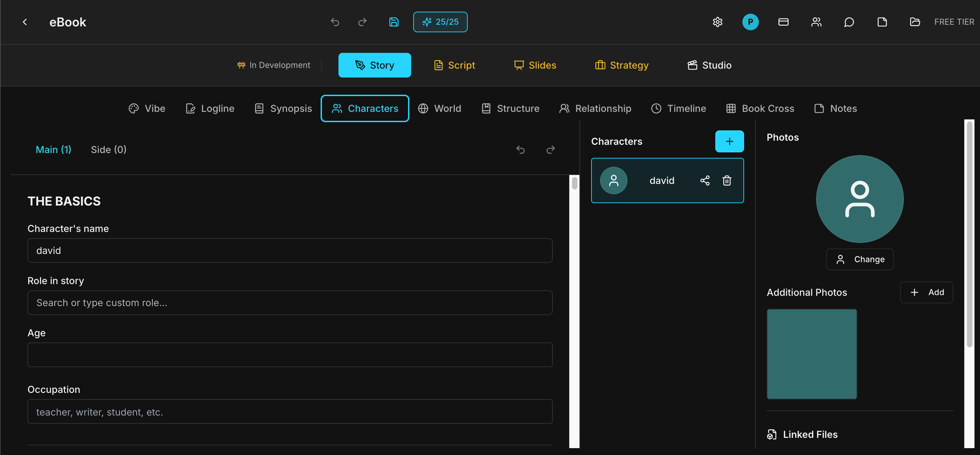Image resolution: width=980 pixels, height=455 pixels.
Task: Open the World story tab
Action: click(x=439, y=108)
